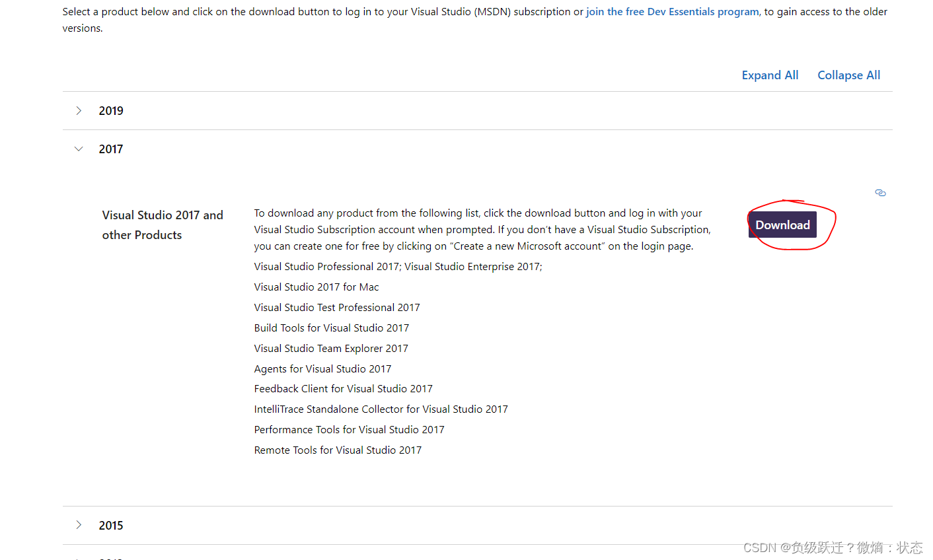The width and height of the screenshot is (933, 560).
Task: Collapse the 2017 section chevron
Action: click(79, 149)
